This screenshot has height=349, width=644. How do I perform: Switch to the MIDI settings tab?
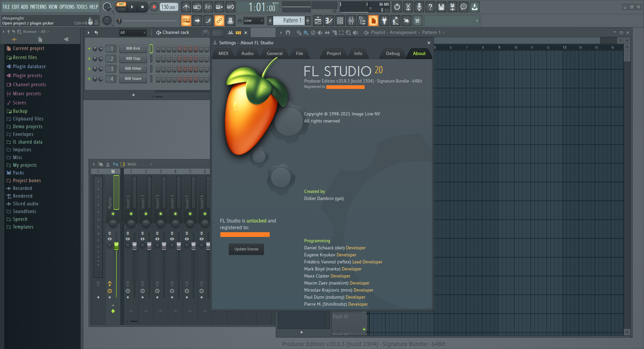(x=223, y=53)
